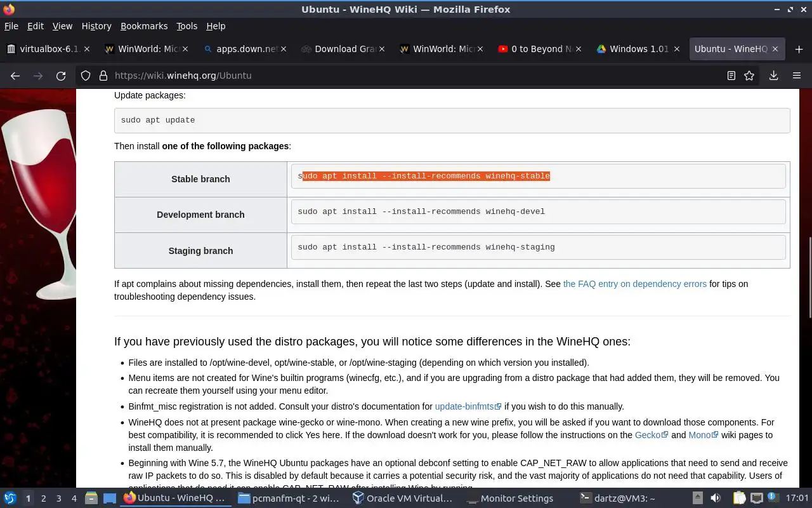This screenshot has width=812, height=508.
Task: Launch the file manager from taskbar
Action: point(91,498)
